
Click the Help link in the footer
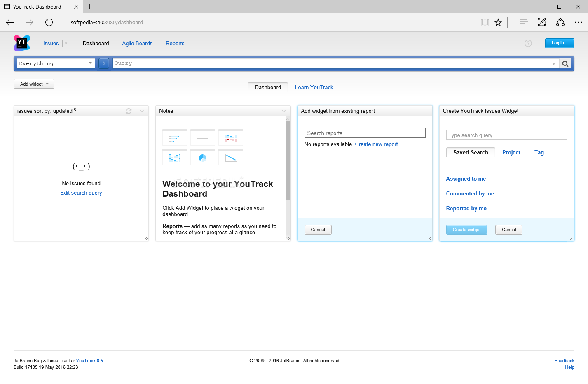570,367
